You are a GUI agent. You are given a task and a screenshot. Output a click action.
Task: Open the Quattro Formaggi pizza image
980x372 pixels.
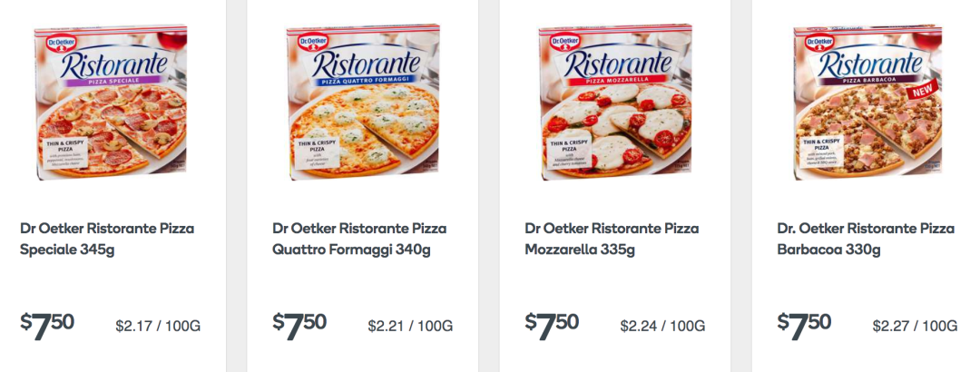[x=364, y=102]
